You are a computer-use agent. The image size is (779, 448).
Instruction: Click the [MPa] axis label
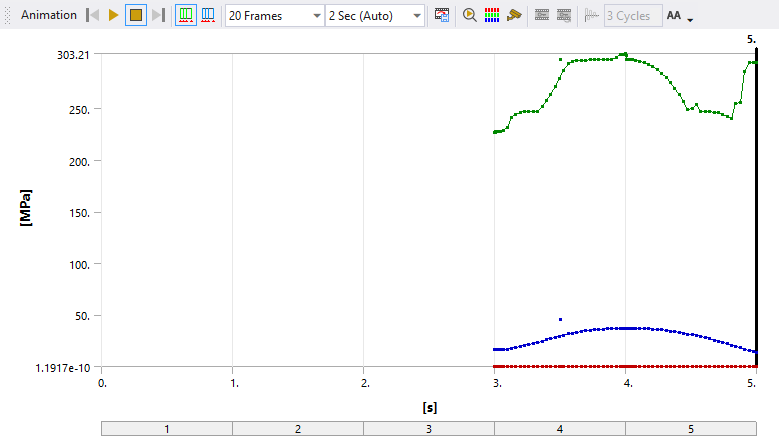click(x=26, y=208)
